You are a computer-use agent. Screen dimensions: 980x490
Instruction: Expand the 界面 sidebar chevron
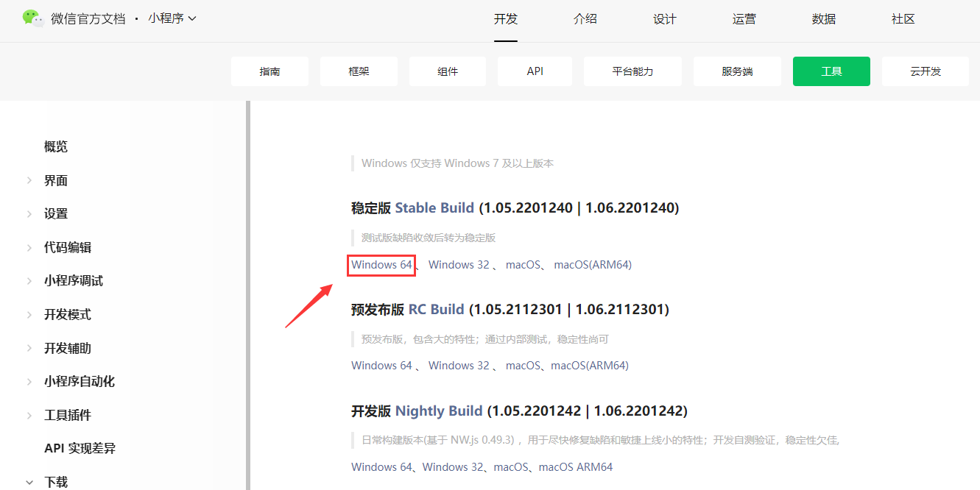click(29, 180)
